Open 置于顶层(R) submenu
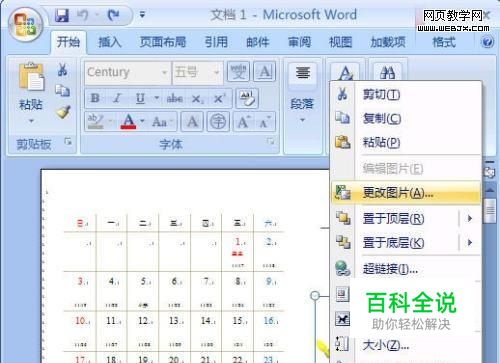500x363 pixels. 406,219
